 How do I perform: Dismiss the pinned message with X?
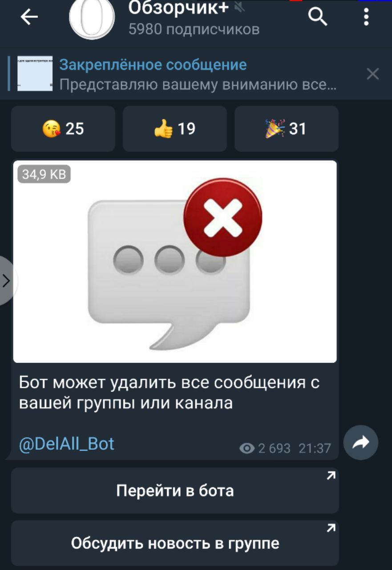(x=372, y=74)
